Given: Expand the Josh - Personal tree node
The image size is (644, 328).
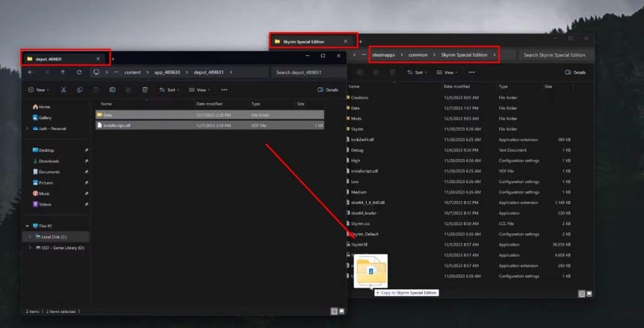Looking at the screenshot, I should pos(28,128).
